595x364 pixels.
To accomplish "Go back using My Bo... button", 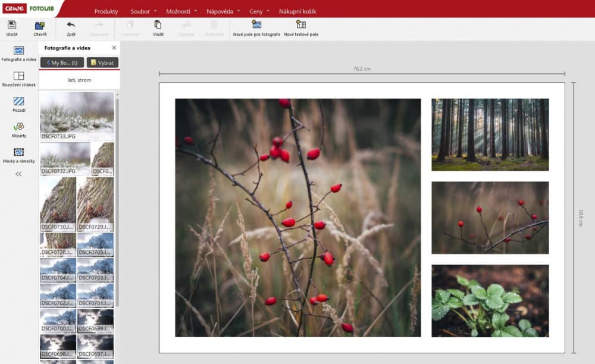I will click(62, 62).
